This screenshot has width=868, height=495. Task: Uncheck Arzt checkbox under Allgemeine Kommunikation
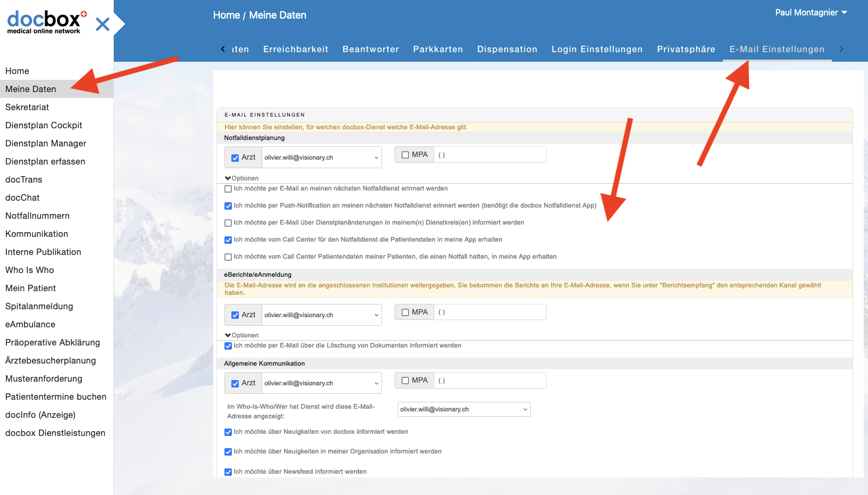click(x=235, y=384)
